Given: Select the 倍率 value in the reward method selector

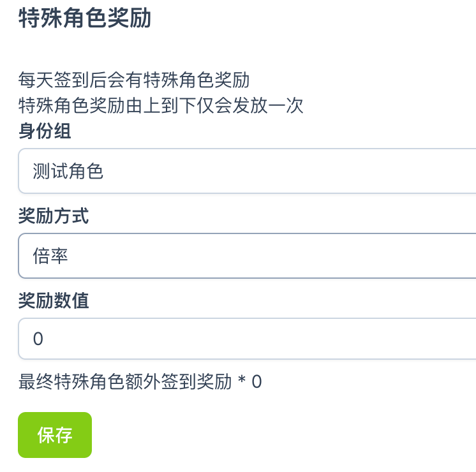Looking at the screenshot, I should click(50, 256).
